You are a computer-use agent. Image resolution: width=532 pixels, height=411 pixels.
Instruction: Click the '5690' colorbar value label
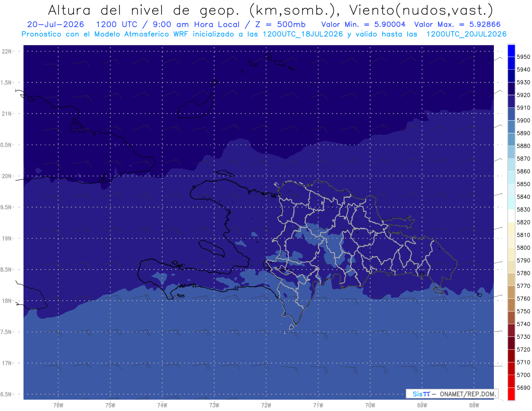pyautogui.click(x=524, y=388)
